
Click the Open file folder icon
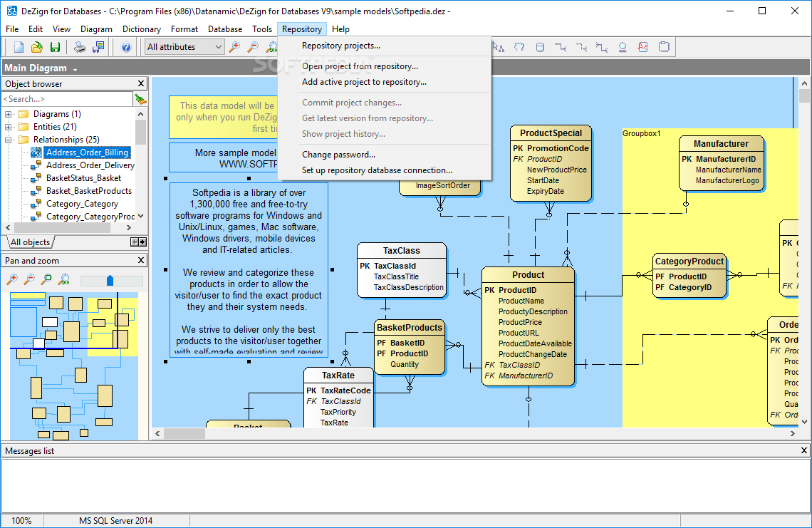37,47
